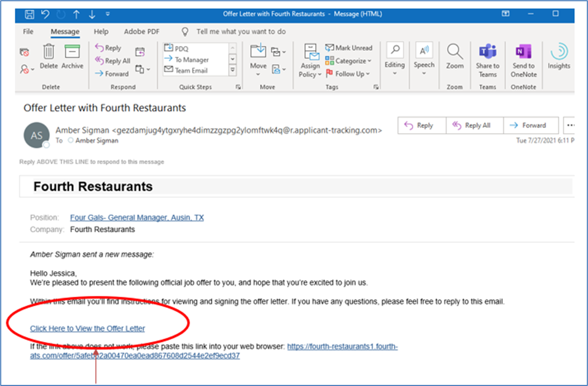The height and width of the screenshot is (386, 588).
Task: Open the Help ribbon tab
Action: (101, 31)
